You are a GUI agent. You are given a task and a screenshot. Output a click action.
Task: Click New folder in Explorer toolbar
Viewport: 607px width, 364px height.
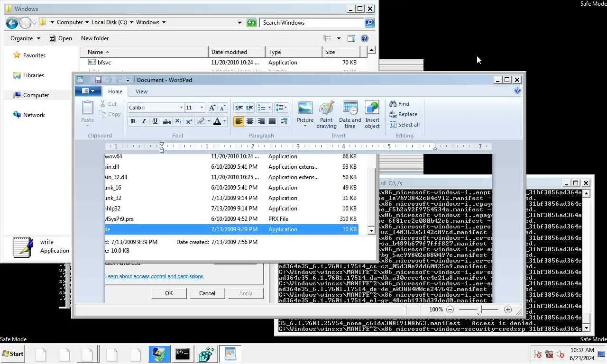coord(95,38)
